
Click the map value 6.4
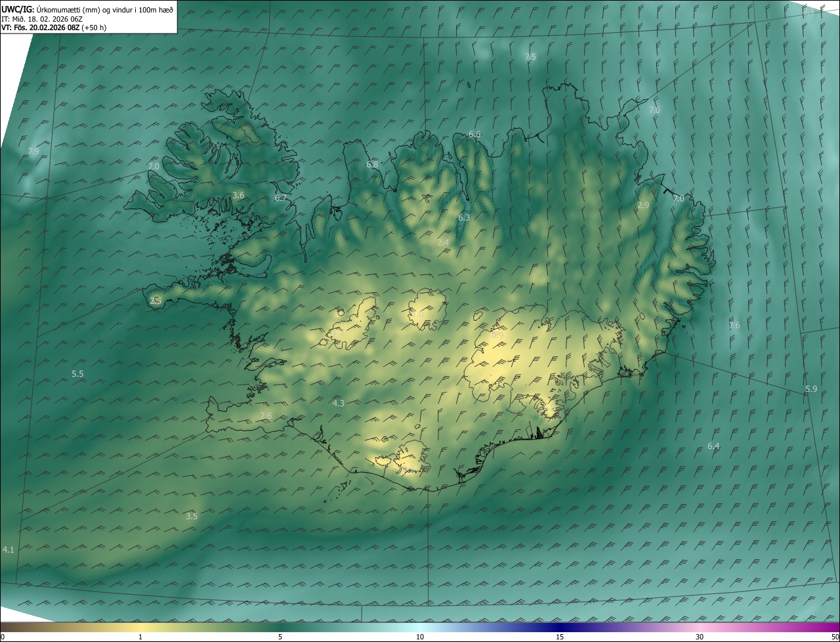(713, 446)
